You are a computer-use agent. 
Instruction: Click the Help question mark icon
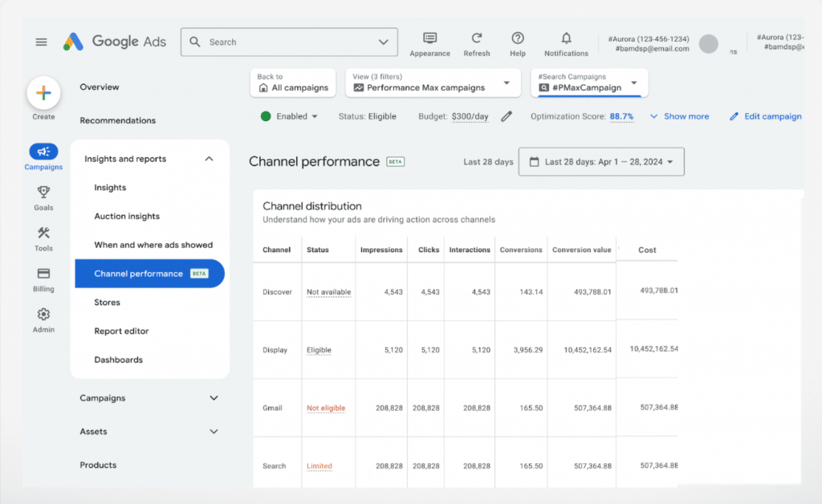click(x=518, y=39)
